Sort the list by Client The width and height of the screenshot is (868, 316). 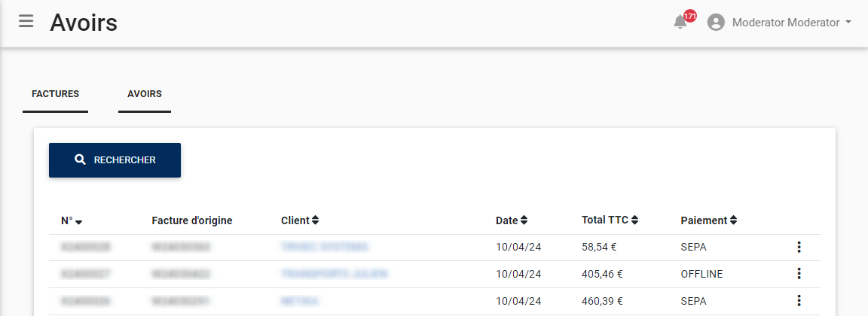(x=300, y=220)
